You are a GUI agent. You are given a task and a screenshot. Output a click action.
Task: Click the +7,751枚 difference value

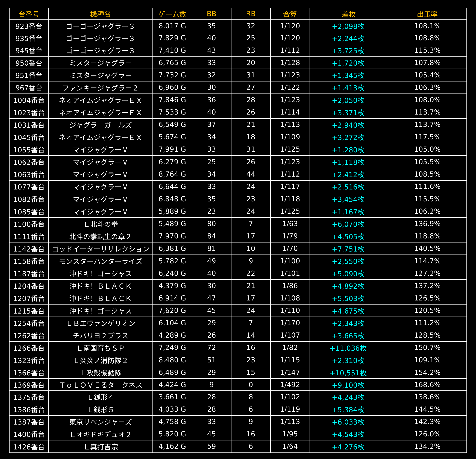pos(349,249)
